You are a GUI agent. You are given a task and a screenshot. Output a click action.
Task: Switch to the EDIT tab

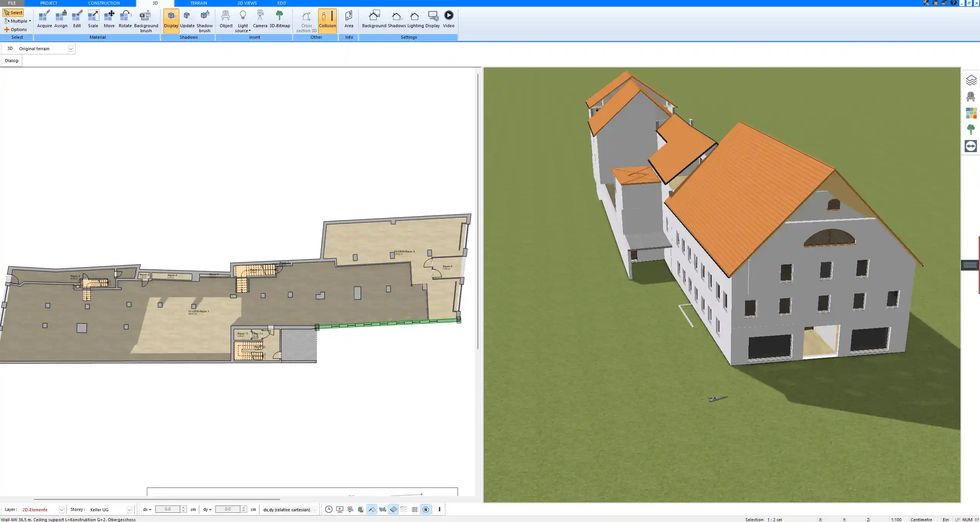click(282, 3)
